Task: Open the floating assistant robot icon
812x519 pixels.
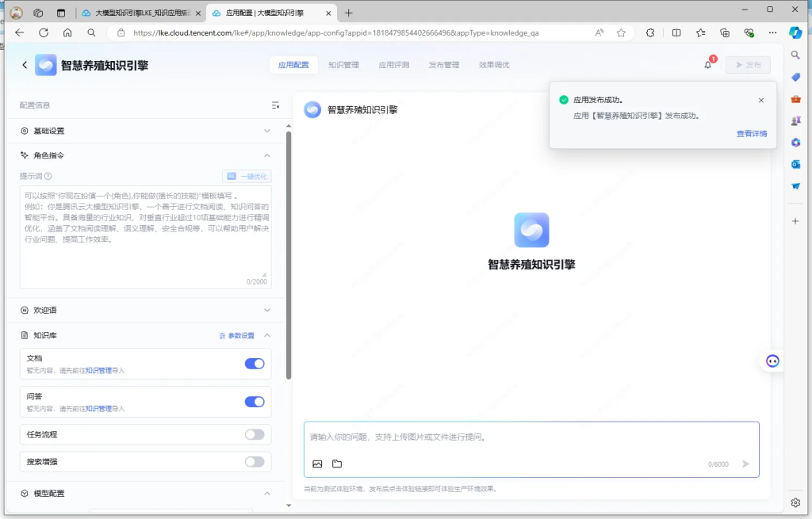Action: coord(772,361)
